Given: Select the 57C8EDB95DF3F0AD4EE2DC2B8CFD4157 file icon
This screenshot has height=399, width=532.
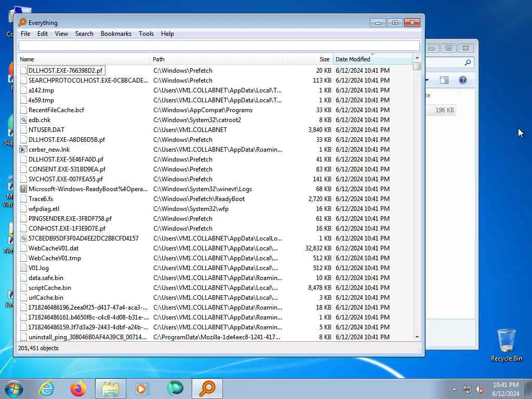Looking at the screenshot, I should (x=23, y=238).
